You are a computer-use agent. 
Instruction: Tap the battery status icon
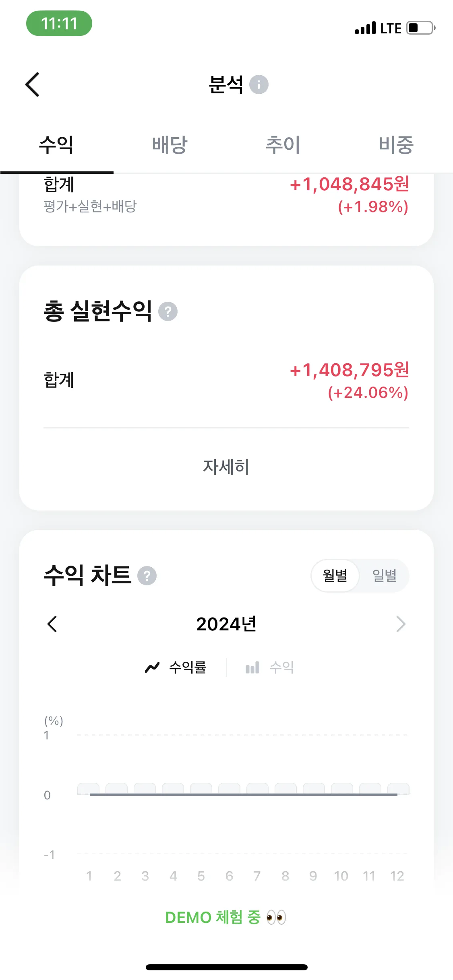421,28
